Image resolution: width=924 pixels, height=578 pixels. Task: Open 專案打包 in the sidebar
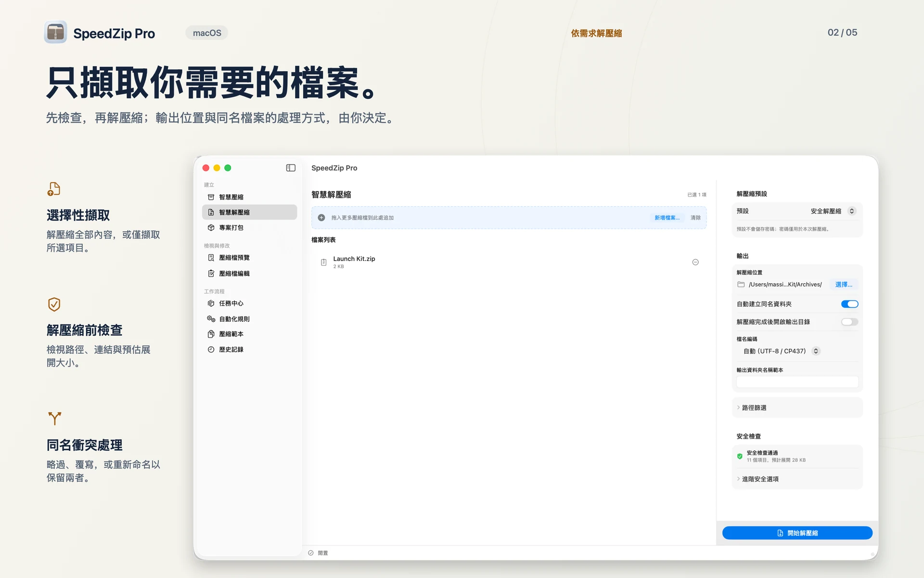coord(249,227)
